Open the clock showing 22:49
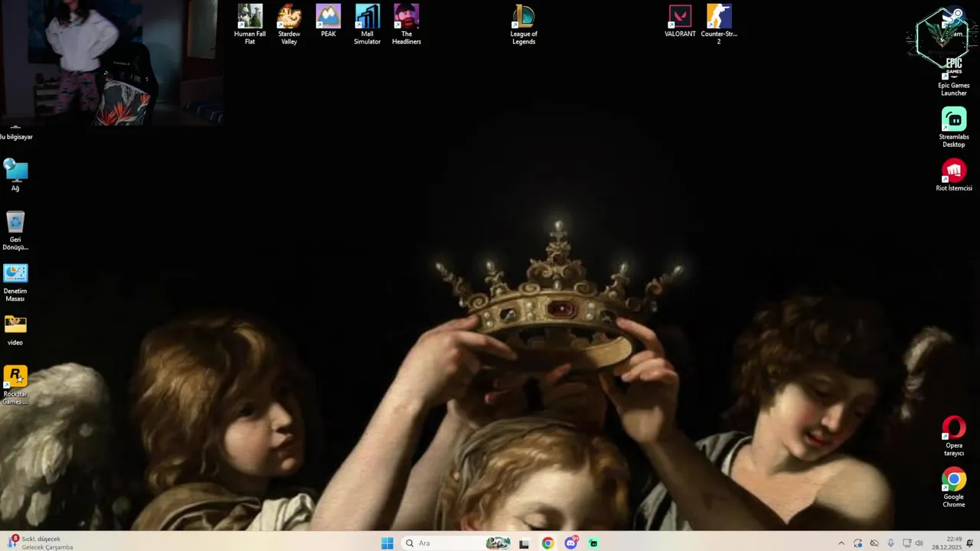The width and height of the screenshot is (980, 551). [947, 543]
